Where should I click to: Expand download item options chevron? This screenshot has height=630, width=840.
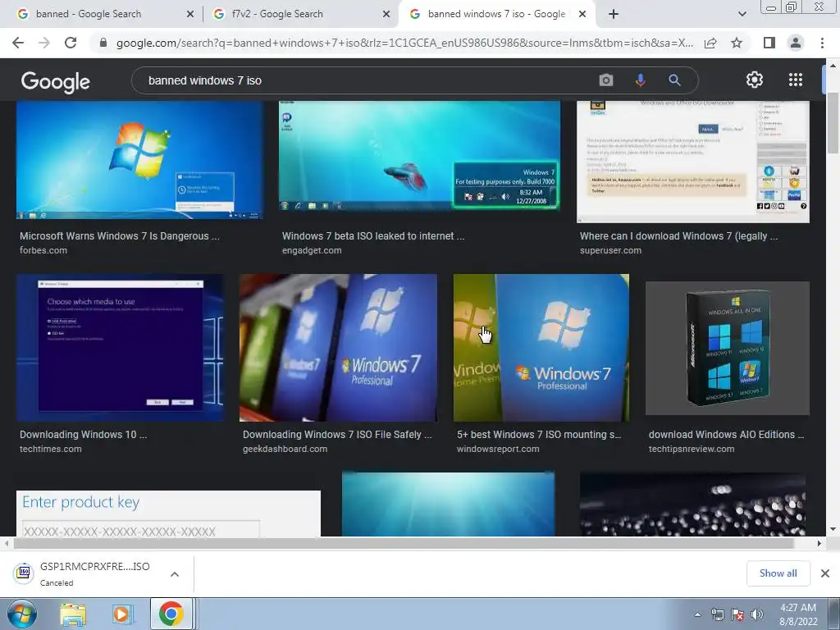click(175, 574)
